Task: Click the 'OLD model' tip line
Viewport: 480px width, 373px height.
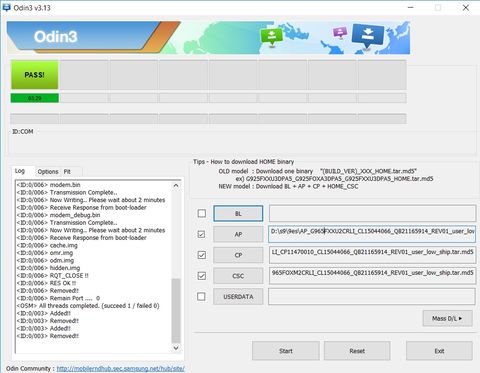Action: pos(318,171)
